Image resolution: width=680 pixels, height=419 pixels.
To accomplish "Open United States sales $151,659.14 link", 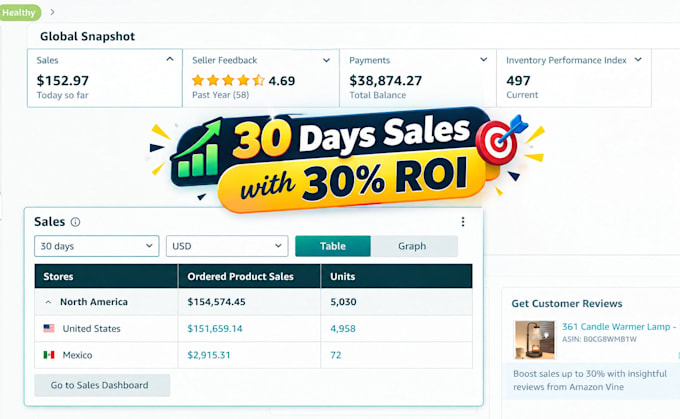I will pos(215,329).
